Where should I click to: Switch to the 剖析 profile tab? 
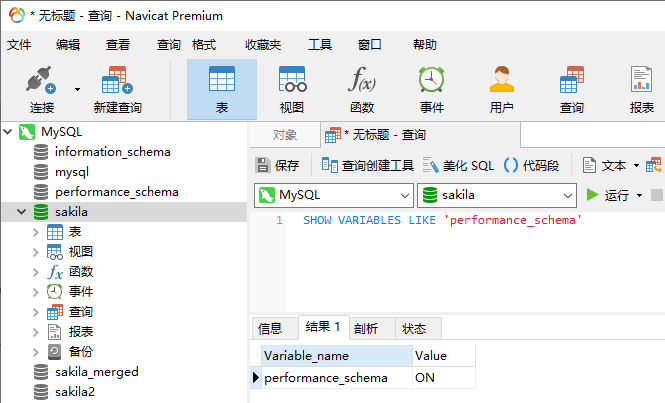[366, 328]
